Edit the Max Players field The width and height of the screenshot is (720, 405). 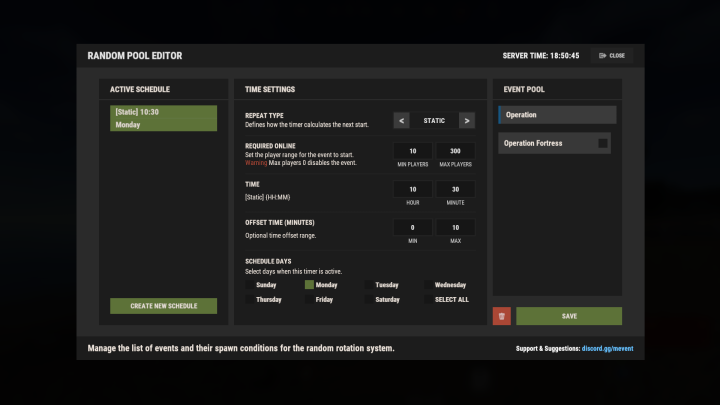coord(455,151)
